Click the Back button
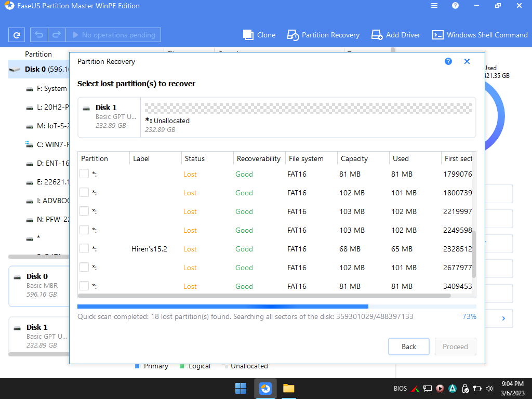The image size is (532, 399). click(409, 347)
